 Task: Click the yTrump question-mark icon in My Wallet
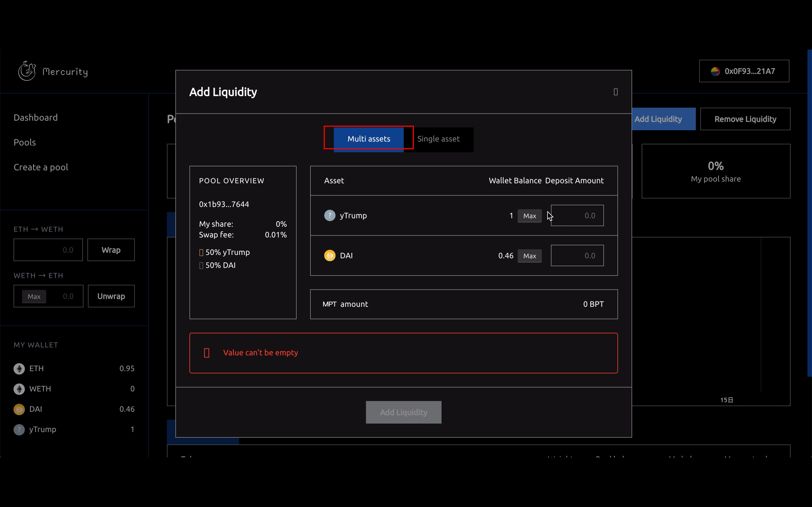point(19,430)
